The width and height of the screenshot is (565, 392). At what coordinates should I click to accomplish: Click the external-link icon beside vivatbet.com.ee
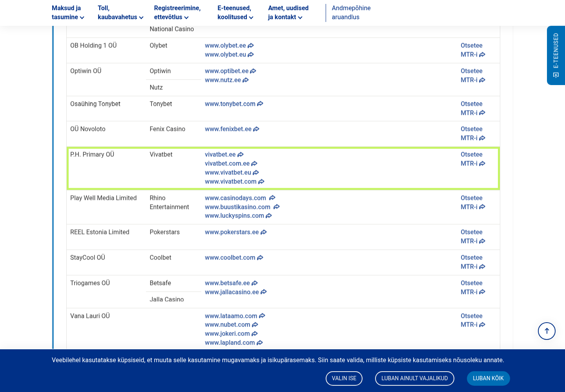pyautogui.click(x=254, y=163)
